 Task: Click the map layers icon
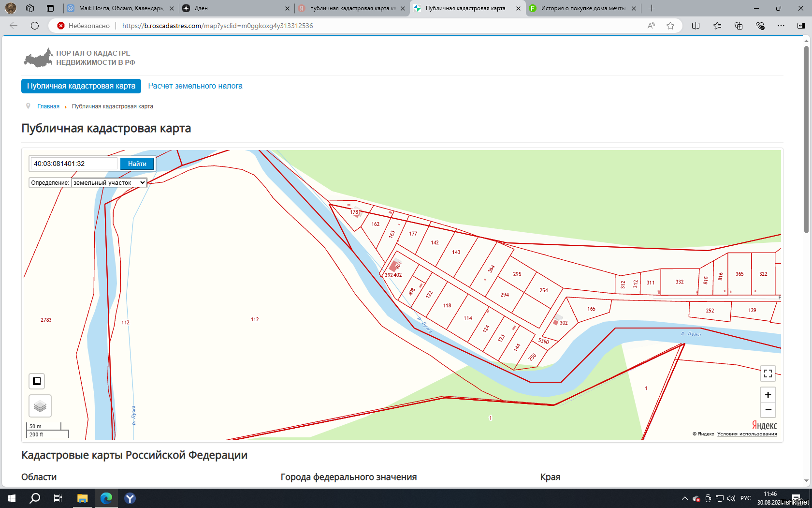tap(40, 406)
